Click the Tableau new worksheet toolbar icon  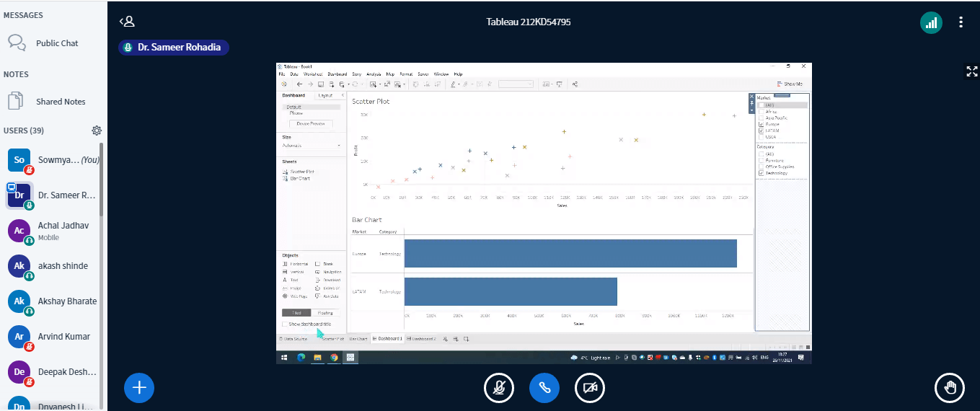(373, 84)
